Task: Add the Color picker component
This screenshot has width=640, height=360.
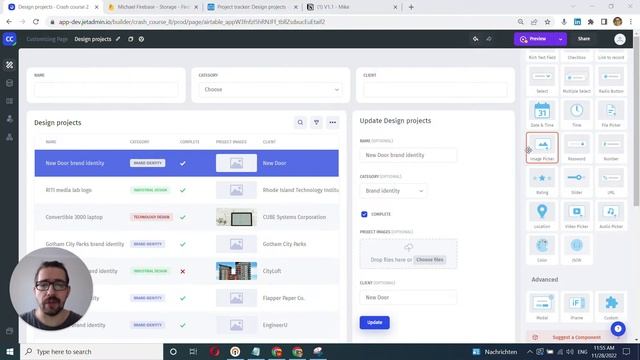Action: [542, 249]
